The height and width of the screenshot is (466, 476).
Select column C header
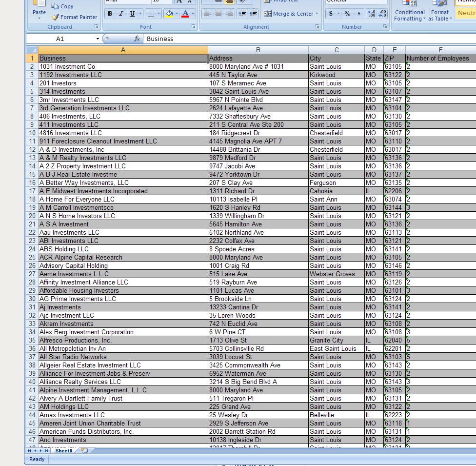click(x=337, y=50)
